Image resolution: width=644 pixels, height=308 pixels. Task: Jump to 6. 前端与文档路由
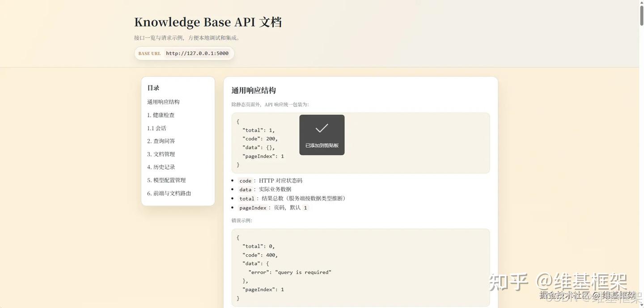coord(169,193)
